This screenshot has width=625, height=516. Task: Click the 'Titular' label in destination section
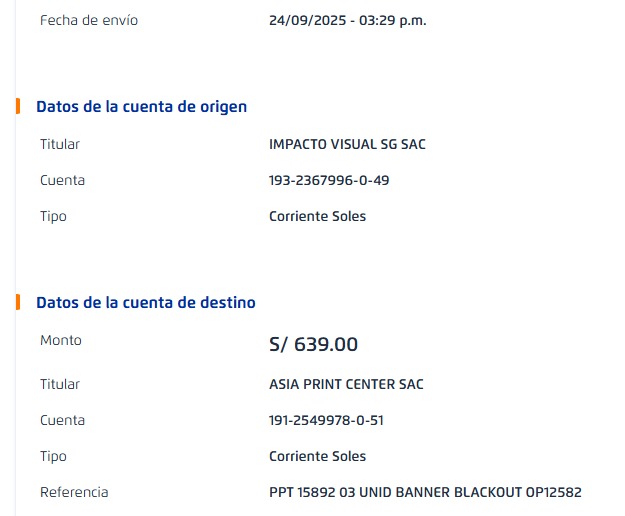tap(60, 384)
